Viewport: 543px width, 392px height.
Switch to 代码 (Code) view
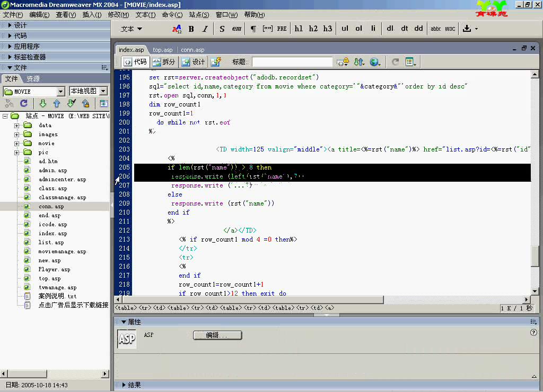[x=135, y=62]
